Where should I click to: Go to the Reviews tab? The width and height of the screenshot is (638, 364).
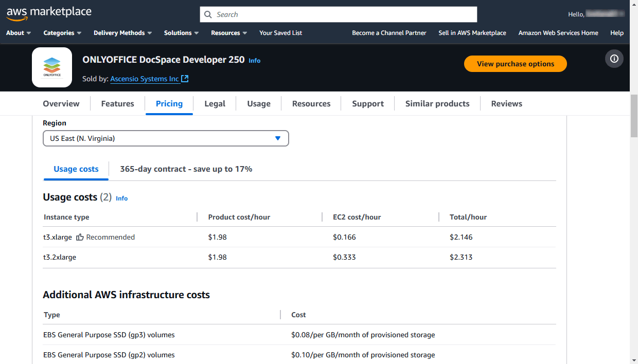click(x=506, y=104)
